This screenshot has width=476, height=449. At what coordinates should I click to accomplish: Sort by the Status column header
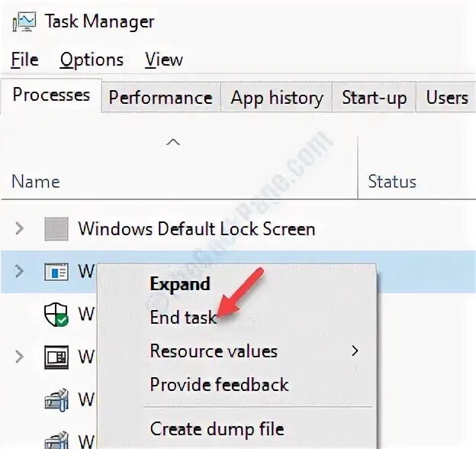pos(392,182)
